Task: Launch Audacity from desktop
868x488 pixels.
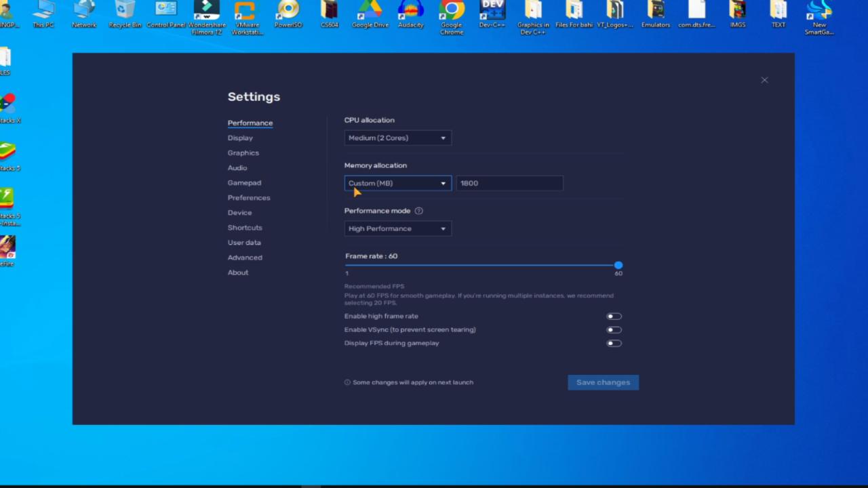Action: 410,14
